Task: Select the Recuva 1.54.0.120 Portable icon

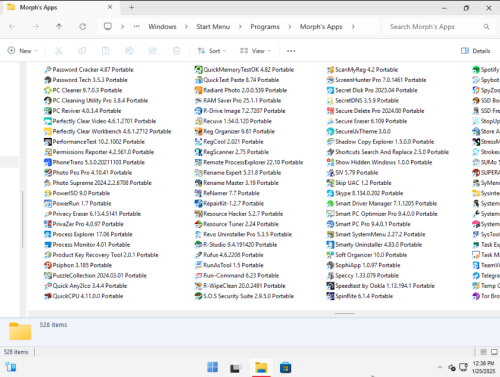Action: coord(198,121)
